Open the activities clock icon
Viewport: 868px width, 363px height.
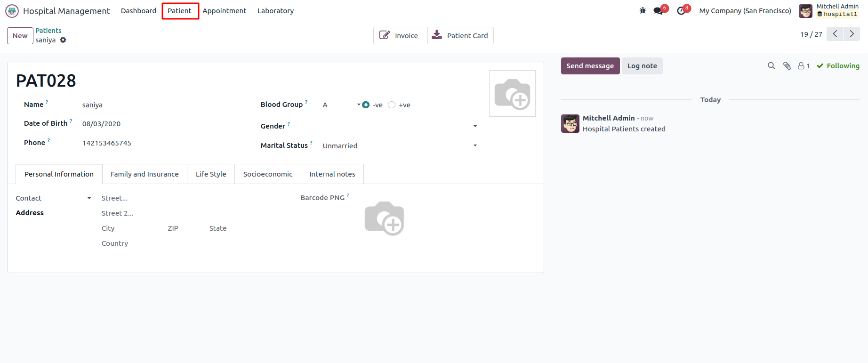click(681, 11)
